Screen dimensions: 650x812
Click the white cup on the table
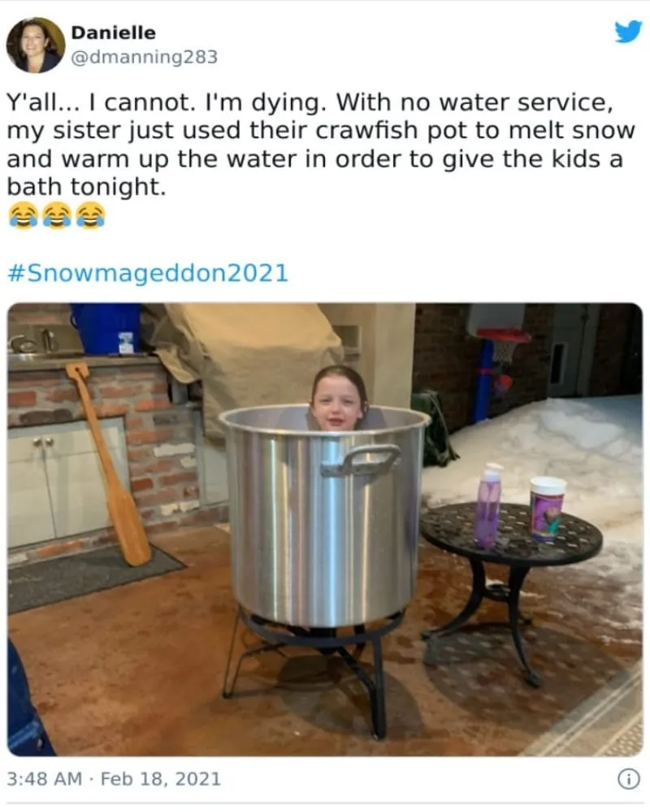pos(547,508)
